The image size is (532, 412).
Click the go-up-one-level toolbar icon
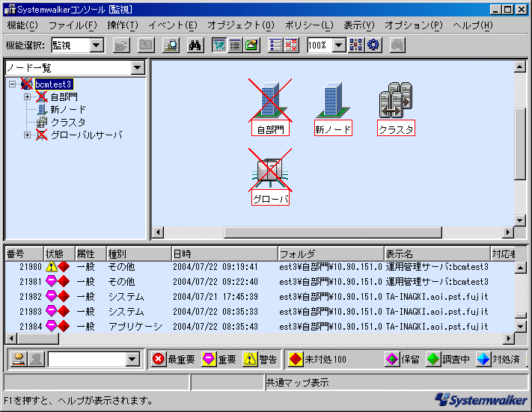[x=146, y=45]
